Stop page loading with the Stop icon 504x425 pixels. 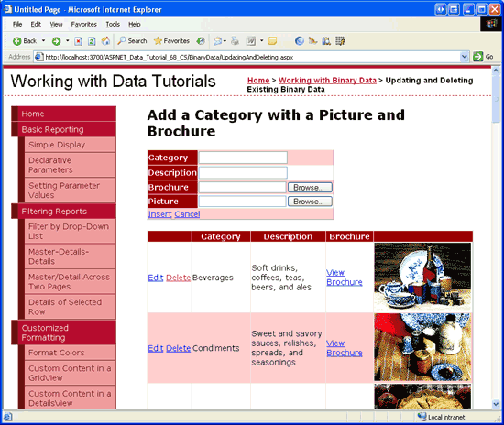point(78,41)
